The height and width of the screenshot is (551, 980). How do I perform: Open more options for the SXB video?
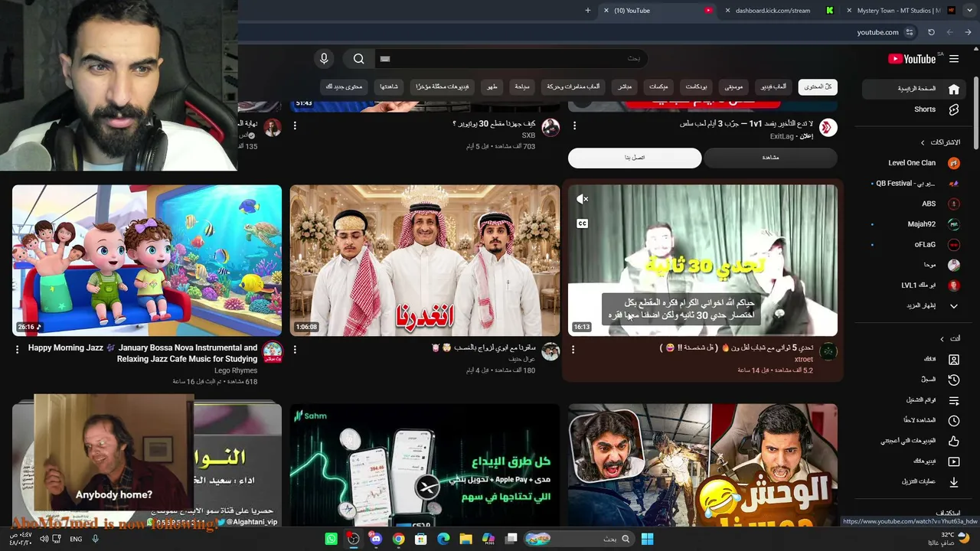click(x=295, y=126)
